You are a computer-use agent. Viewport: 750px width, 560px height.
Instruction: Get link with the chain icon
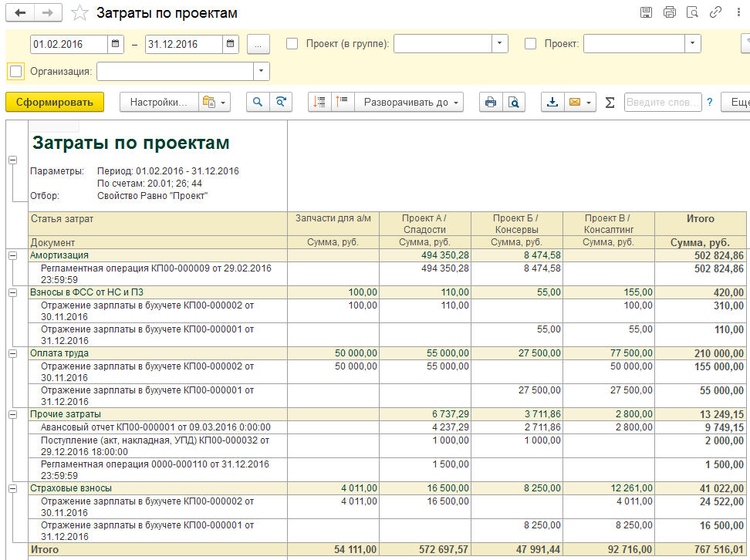click(x=715, y=12)
